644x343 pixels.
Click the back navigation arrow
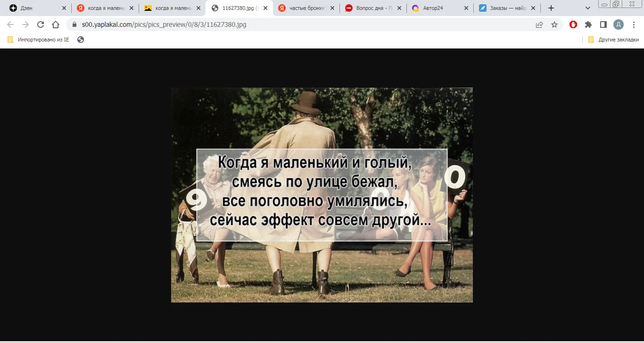(x=9, y=24)
